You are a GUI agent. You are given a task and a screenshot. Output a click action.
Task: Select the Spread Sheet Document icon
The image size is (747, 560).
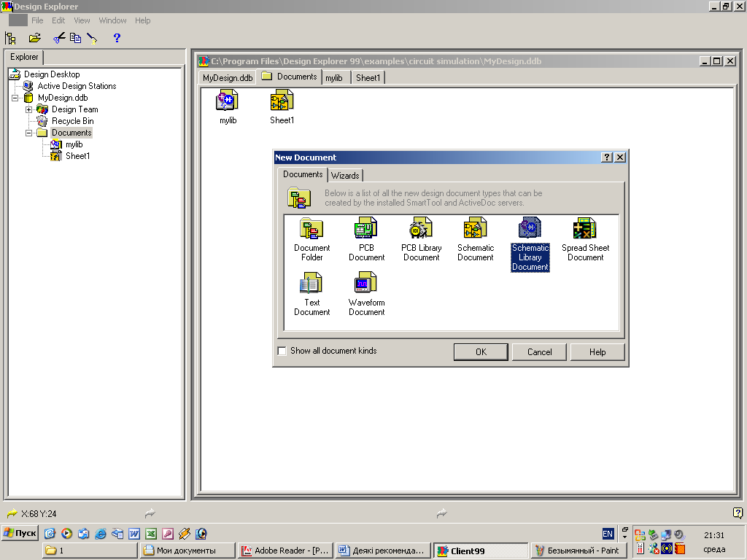click(585, 229)
